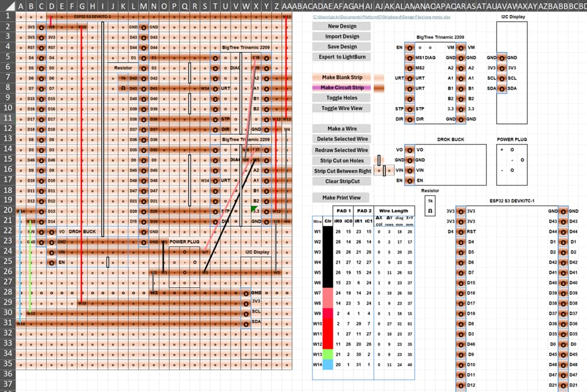This screenshot has width=587, height=392.
Task: Click the PAD 1 header in the wire table
Action: (343, 211)
